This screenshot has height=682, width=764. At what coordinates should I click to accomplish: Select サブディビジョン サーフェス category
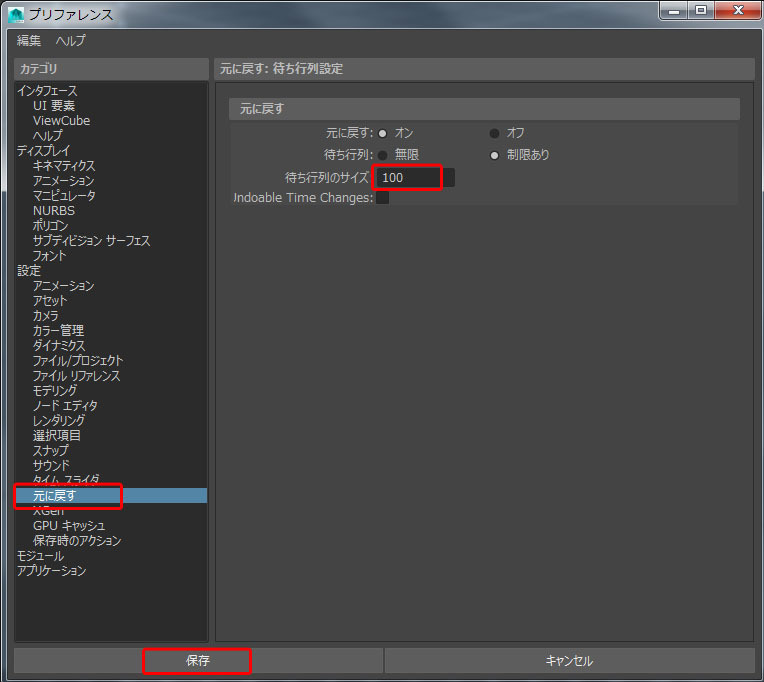92,241
